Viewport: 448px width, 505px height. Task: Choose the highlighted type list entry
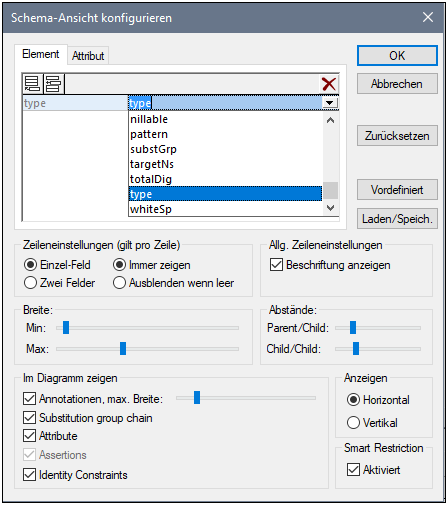[225, 194]
